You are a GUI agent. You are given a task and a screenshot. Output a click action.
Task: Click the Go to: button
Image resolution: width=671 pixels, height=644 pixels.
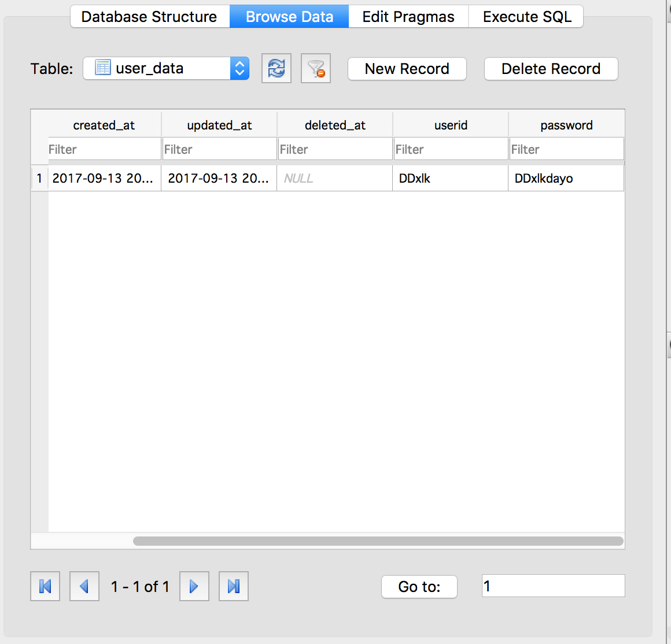click(x=419, y=587)
